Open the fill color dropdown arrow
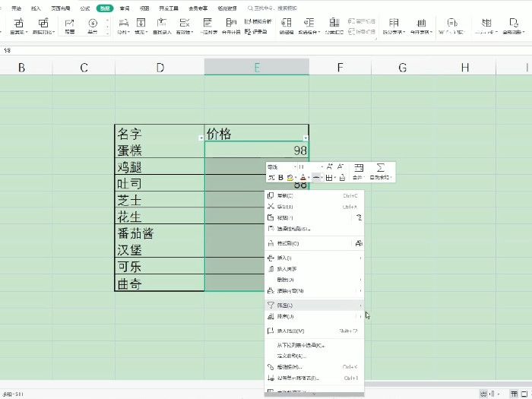This screenshot has width=532, height=399. [296, 178]
